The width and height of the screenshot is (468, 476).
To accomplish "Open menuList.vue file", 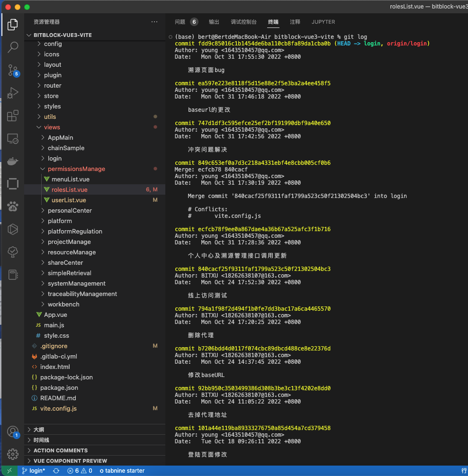I will 95,179.
